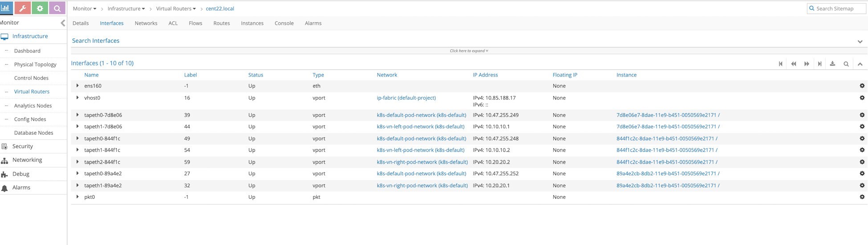Collapse the Interfaces grid panel

pyautogui.click(x=860, y=64)
